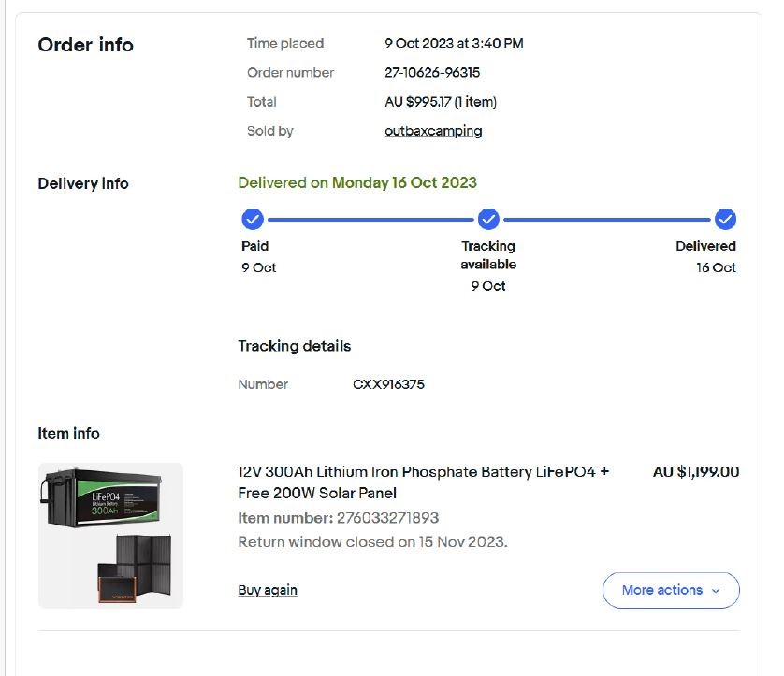Screen dimensions: 784x676
Task: Click the Return window closed notice
Action: coord(372,542)
